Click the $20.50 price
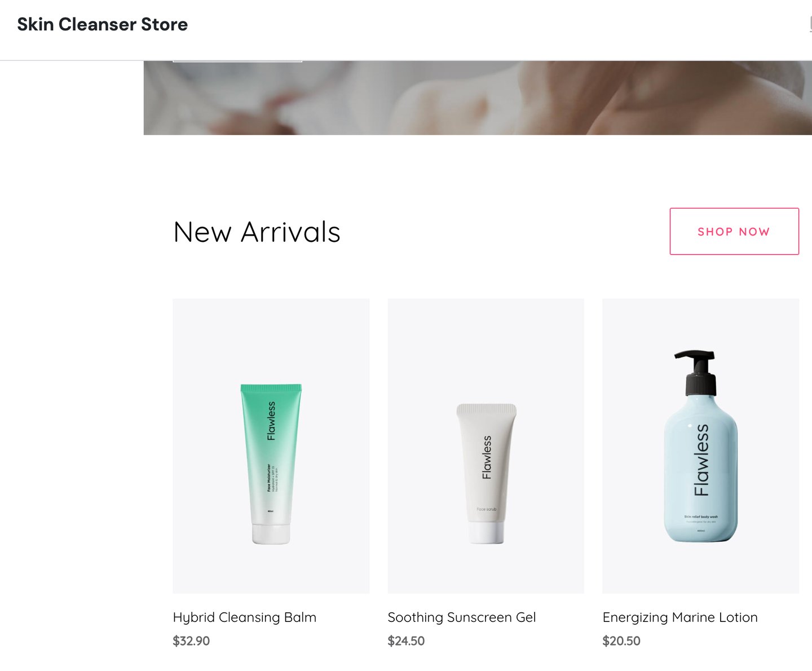 (621, 641)
